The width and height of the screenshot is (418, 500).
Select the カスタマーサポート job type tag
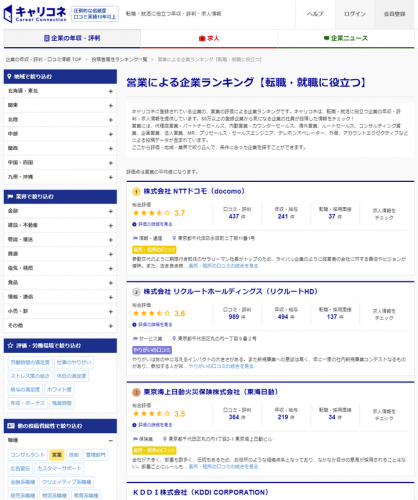click(x=59, y=468)
